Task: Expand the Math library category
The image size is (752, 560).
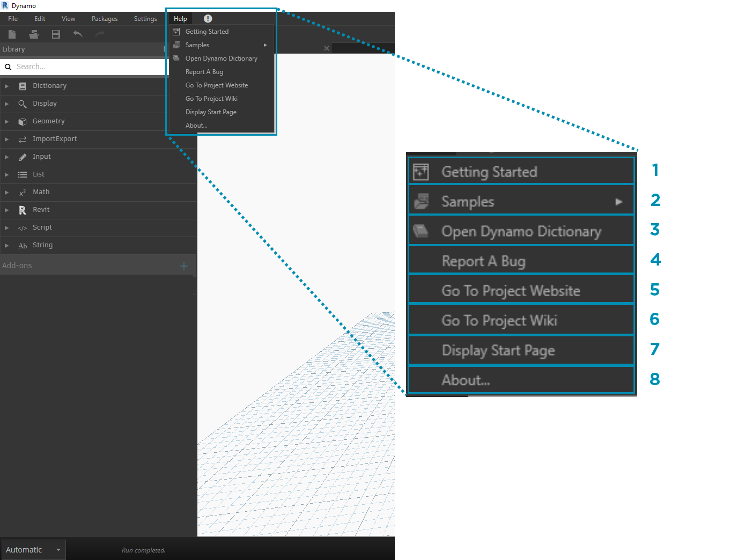Action: point(6,193)
